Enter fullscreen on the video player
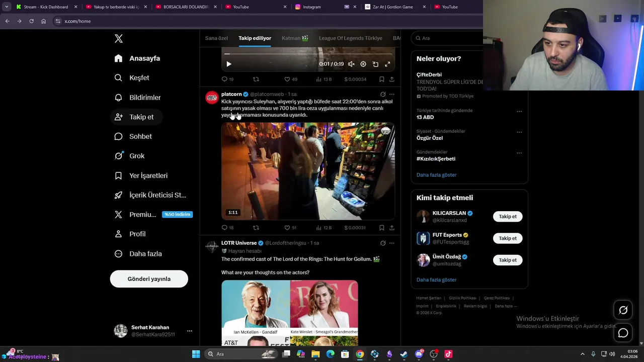 (387, 64)
